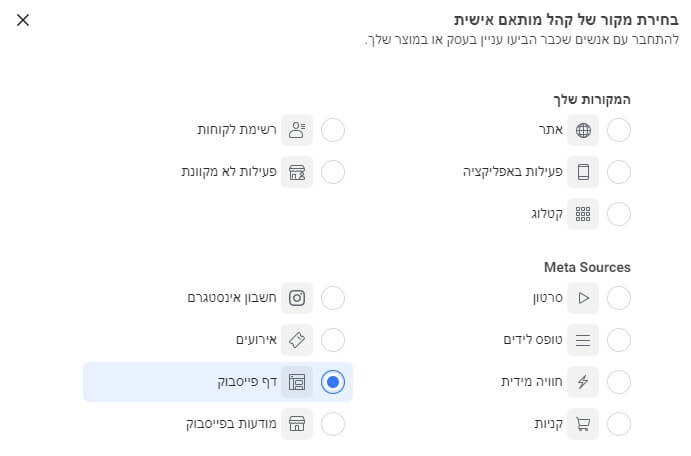This screenshot has width=691, height=456.
Task: Click the Instant experience lightning icon
Action: (x=584, y=382)
